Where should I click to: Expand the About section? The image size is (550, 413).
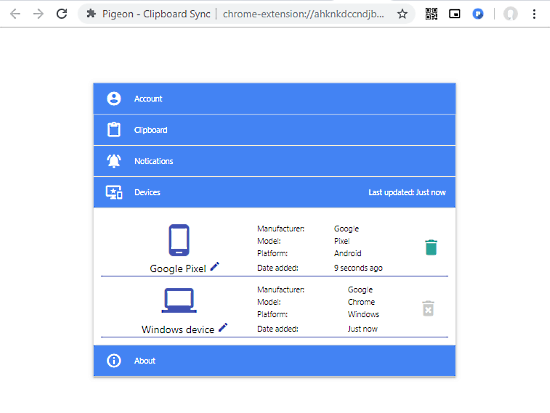[x=274, y=360]
